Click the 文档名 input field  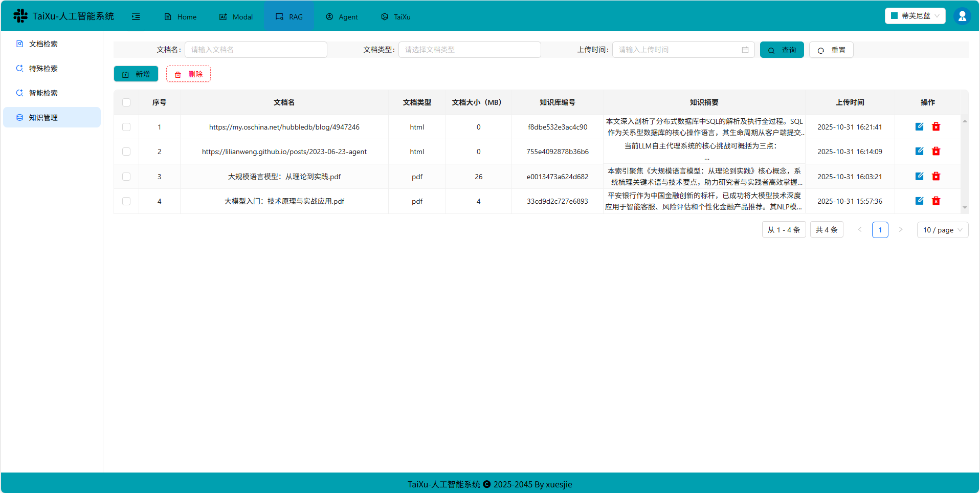(x=256, y=50)
